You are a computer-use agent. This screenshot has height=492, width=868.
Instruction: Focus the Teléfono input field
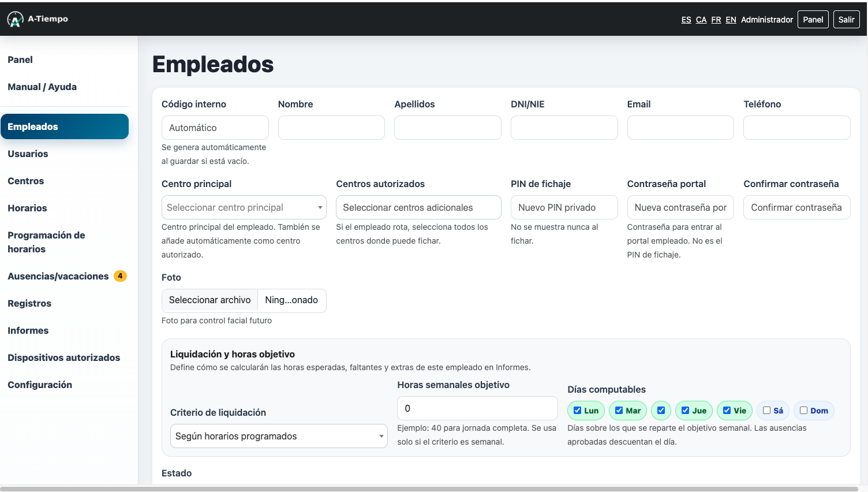(797, 128)
